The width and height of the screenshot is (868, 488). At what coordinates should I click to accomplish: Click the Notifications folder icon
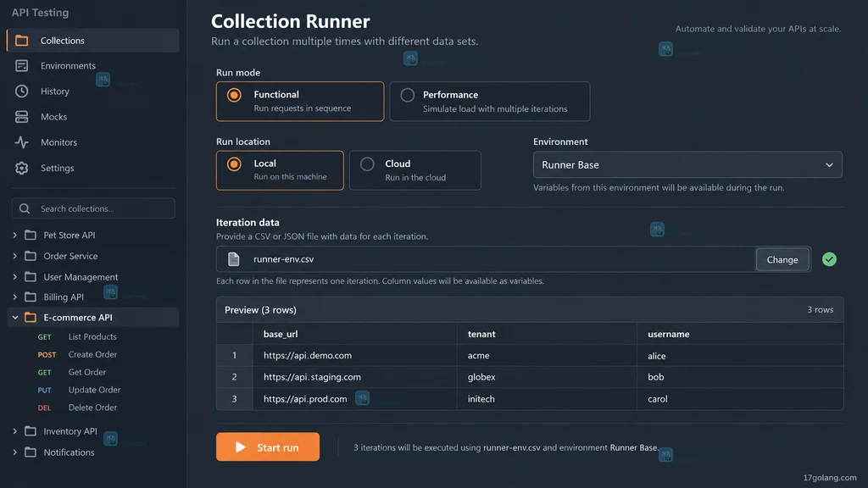pos(31,452)
